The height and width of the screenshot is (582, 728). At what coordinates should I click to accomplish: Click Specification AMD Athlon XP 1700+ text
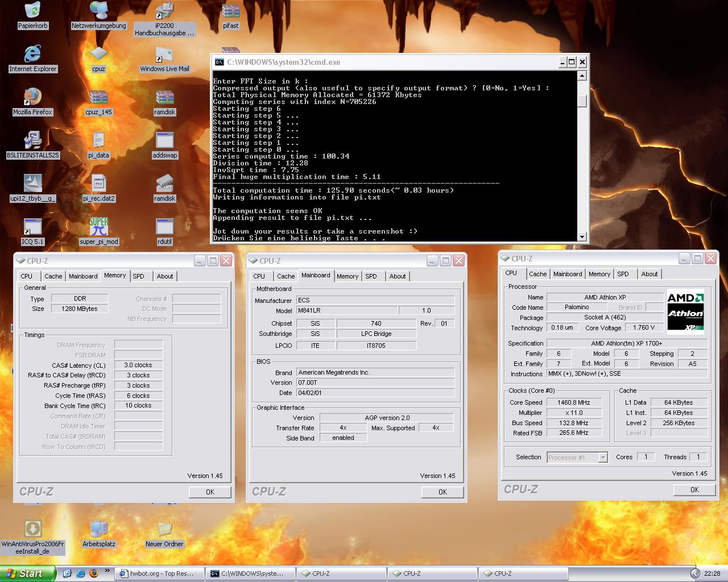[x=626, y=343]
